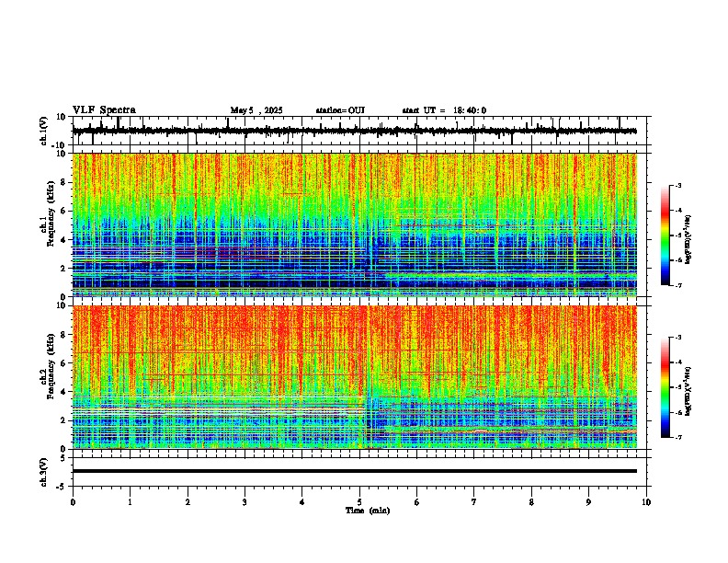Click the "ch.3(V)" axis label
This screenshot has height=563, width=728.
[44, 472]
